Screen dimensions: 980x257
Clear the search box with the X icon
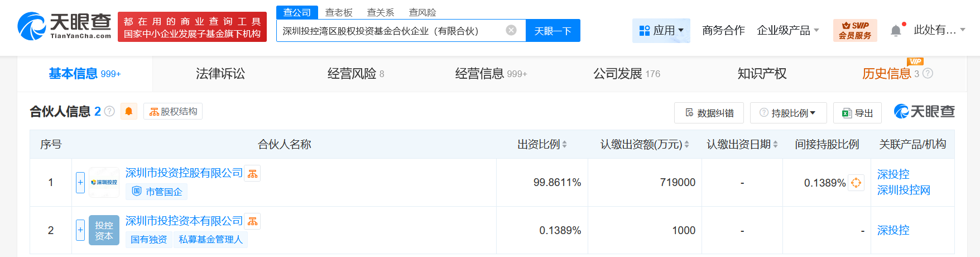pyautogui.click(x=511, y=30)
